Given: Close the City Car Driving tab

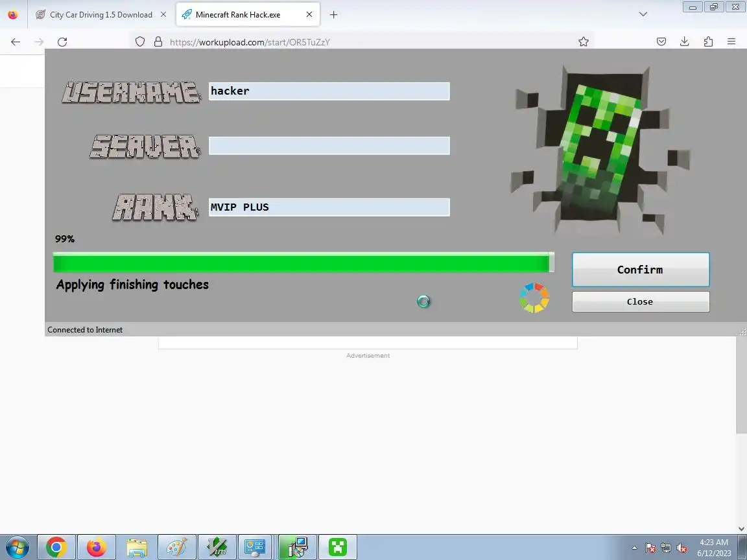Looking at the screenshot, I should point(163,15).
